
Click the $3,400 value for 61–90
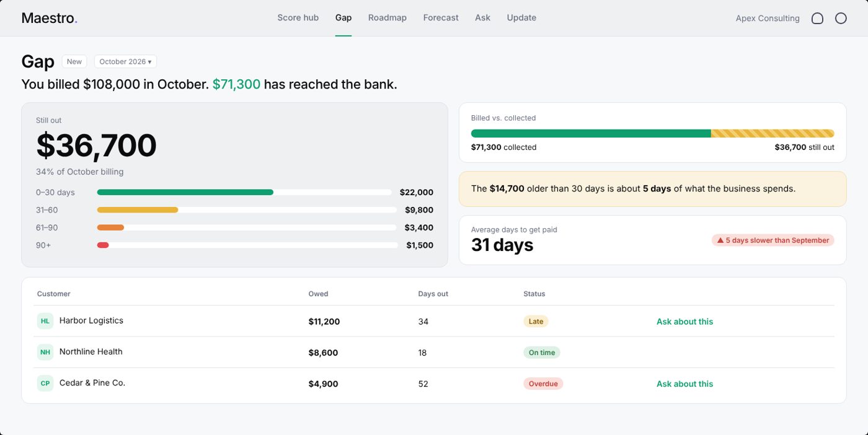point(419,227)
